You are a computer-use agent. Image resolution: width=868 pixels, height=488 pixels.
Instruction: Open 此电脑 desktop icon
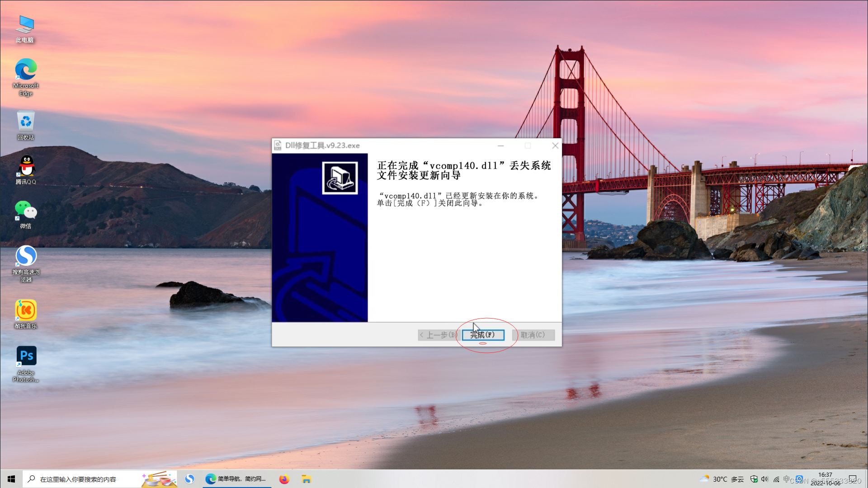(25, 29)
